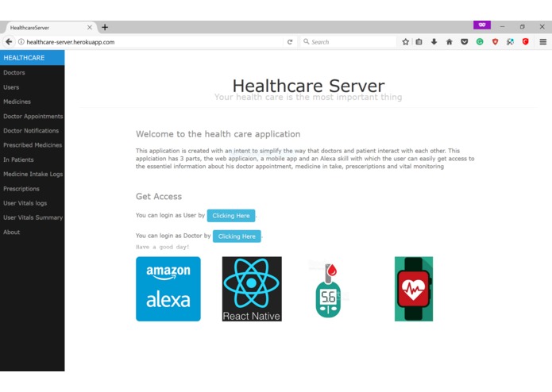Click into the browser Search field

point(349,42)
